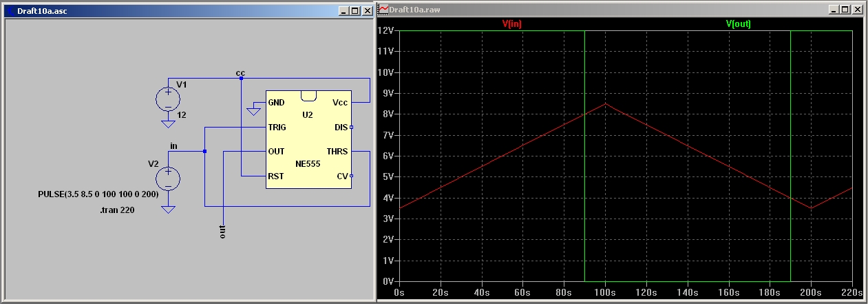Click the 'in' net label
Screen dimensions: 868x304
tap(173, 145)
